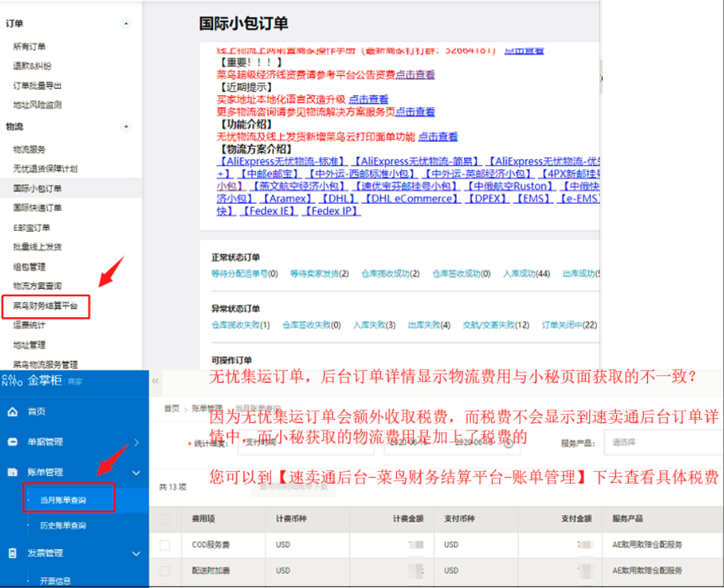724x588 pixels.
Task: Filter by 仓库揽收成功(2)
Action: coord(391,274)
